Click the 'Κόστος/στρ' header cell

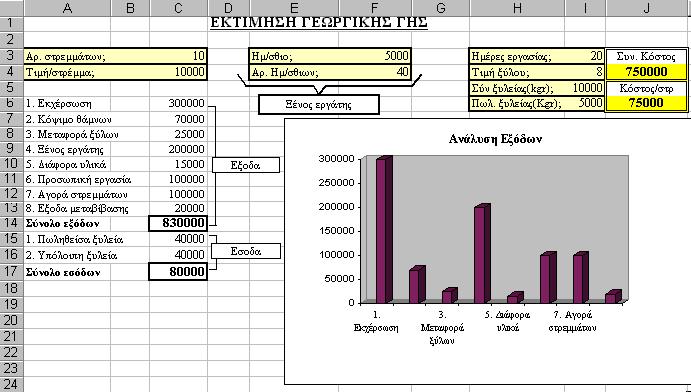646,88
